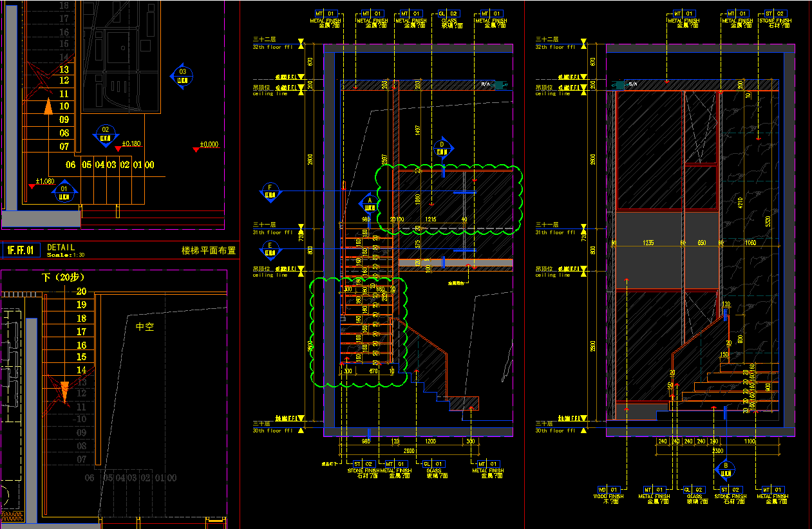Select the DETAIL title text
This screenshot has width=812, height=529.
[61, 247]
